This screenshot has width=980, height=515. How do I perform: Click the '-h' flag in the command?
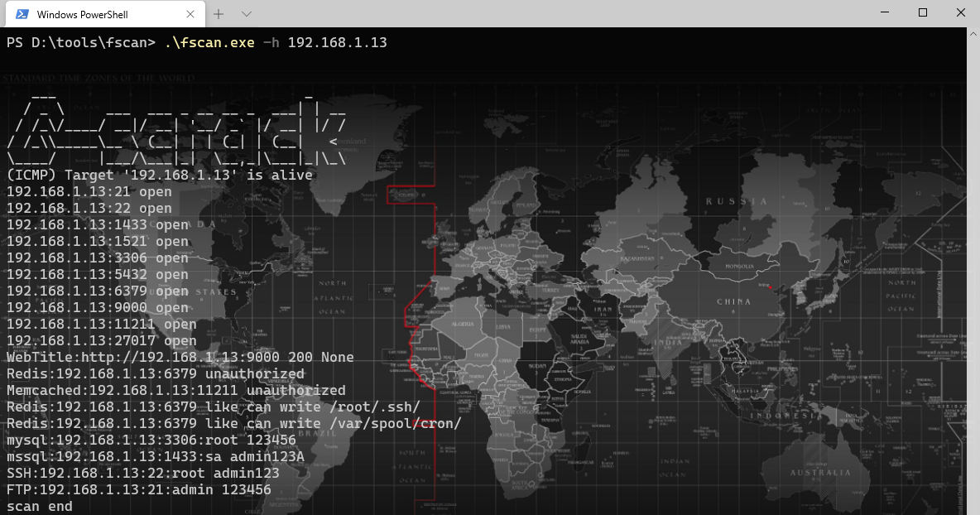pyautogui.click(x=271, y=42)
